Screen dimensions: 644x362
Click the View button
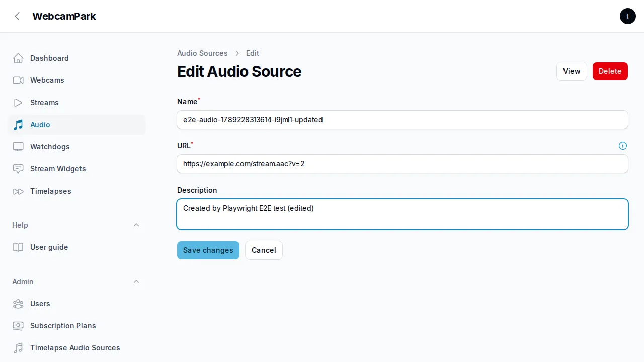[x=572, y=71]
